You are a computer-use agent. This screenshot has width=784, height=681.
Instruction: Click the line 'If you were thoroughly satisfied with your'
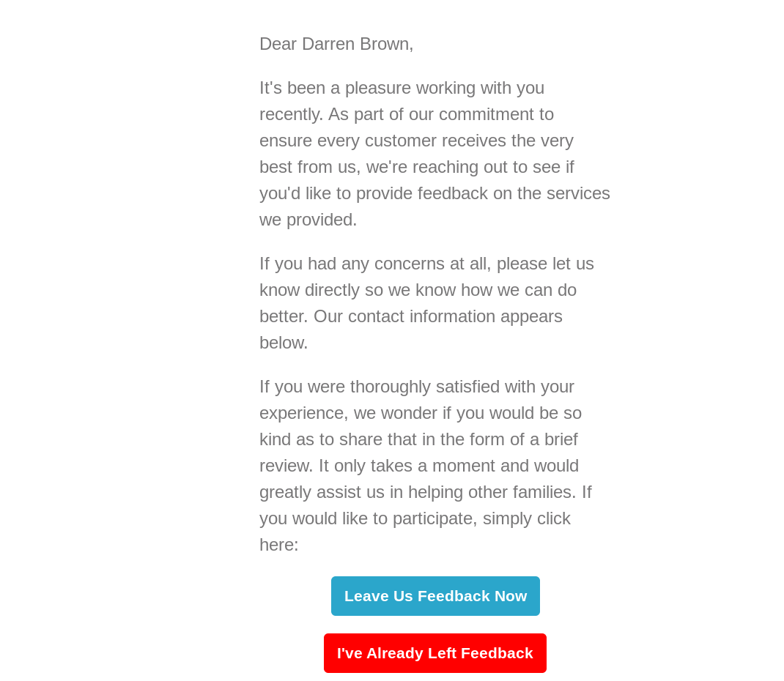click(x=416, y=387)
